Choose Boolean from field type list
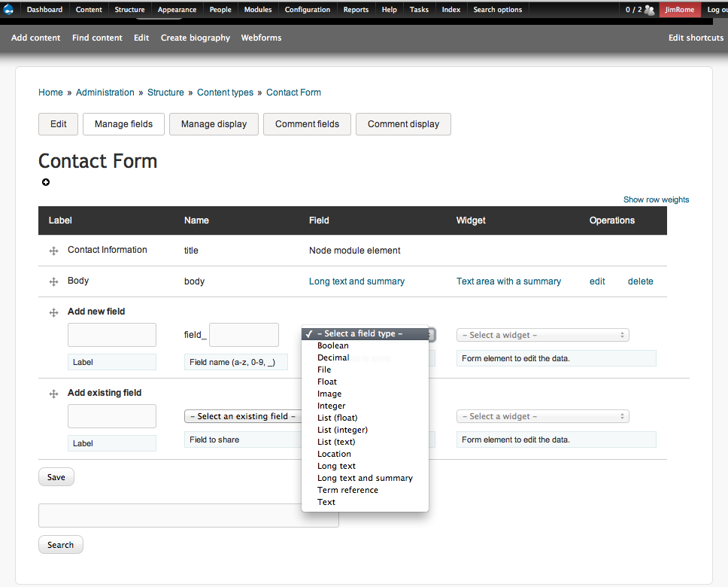 click(x=332, y=345)
